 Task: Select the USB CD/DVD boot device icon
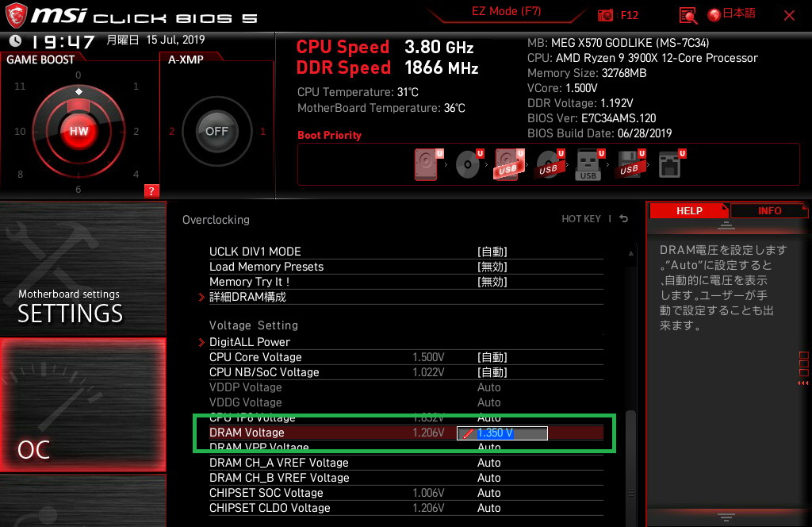[549, 164]
